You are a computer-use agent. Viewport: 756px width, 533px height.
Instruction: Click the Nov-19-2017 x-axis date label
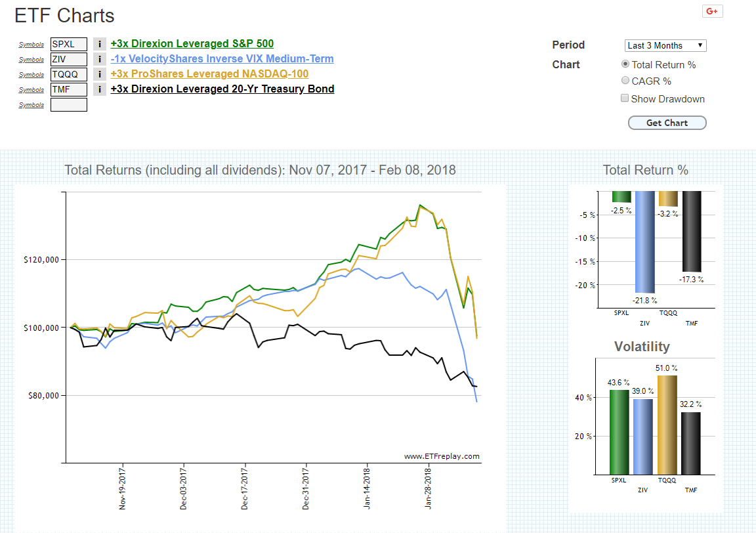coord(122,488)
